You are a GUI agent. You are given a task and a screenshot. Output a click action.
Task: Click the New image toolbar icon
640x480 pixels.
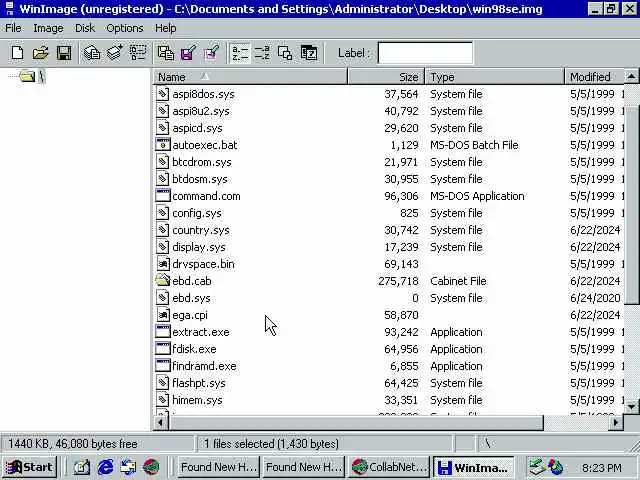(18, 53)
